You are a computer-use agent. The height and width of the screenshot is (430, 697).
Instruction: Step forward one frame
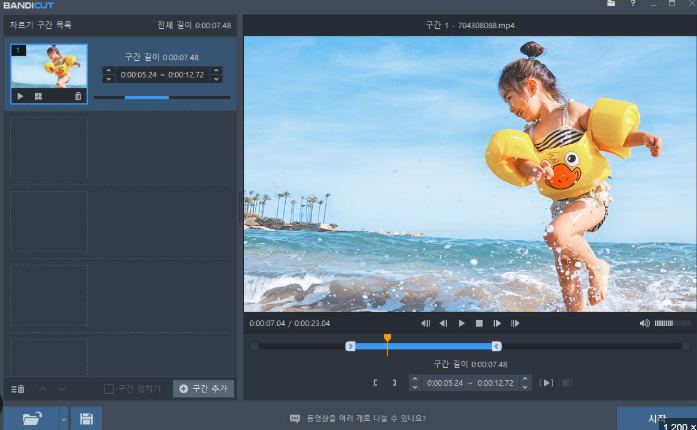pyautogui.click(x=497, y=323)
